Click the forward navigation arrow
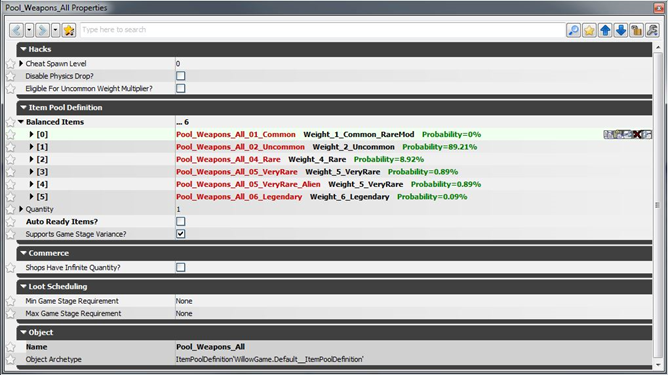This screenshot has height=375, width=668. tap(43, 30)
